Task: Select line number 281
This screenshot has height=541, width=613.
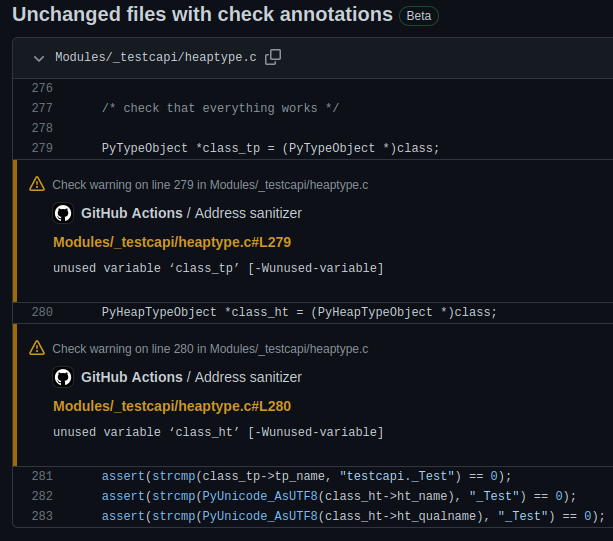Action: [x=42, y=476]
